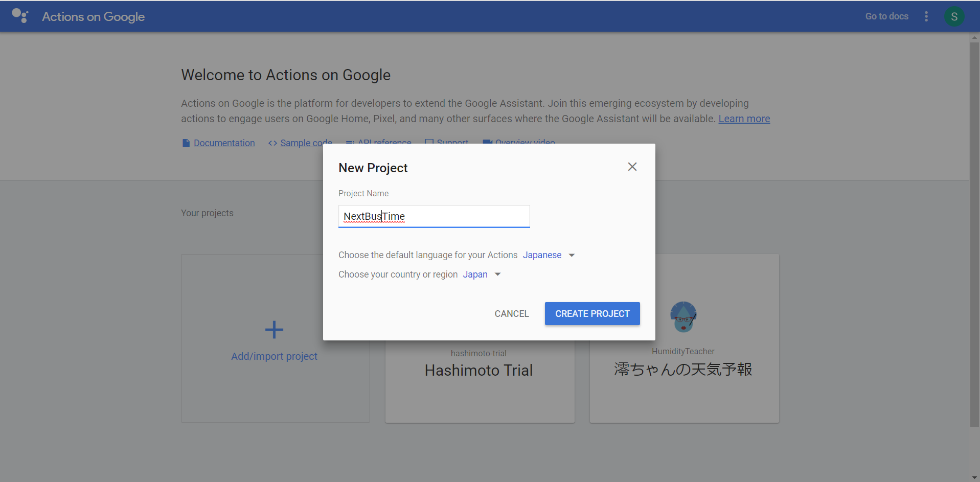Open the Go to docs link
This screenshot has height=482, width=980.
coord(886,16)
